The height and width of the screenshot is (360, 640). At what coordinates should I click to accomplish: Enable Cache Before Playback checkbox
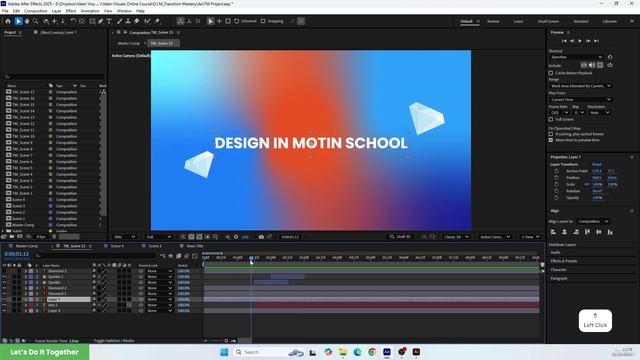coord(551,73)
